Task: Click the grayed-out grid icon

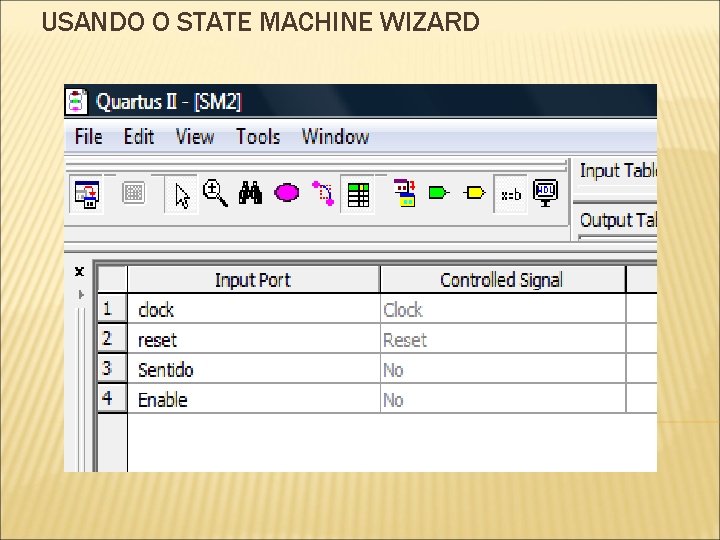Action: click(x=134, y=193)
